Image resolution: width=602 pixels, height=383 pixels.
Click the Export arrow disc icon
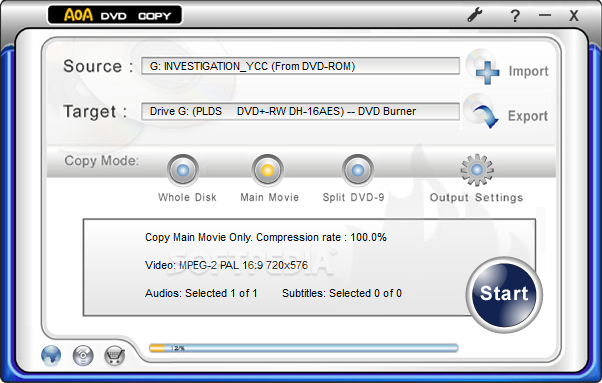481,111
